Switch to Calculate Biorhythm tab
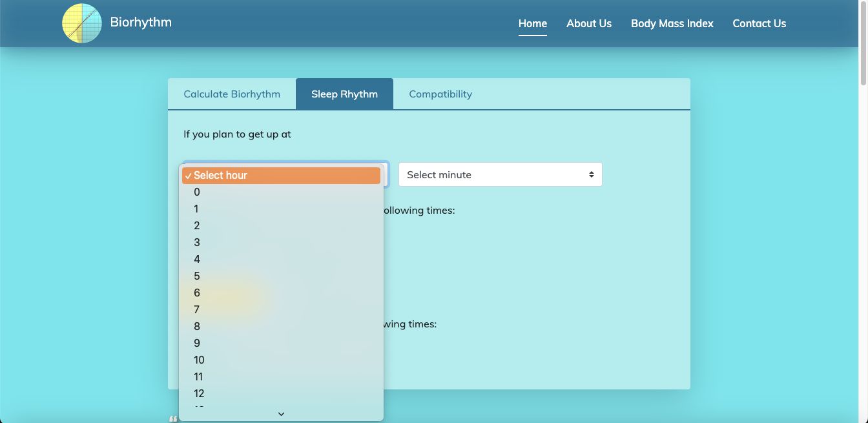This screenshot has width=868, height=423. click(232, 94)
